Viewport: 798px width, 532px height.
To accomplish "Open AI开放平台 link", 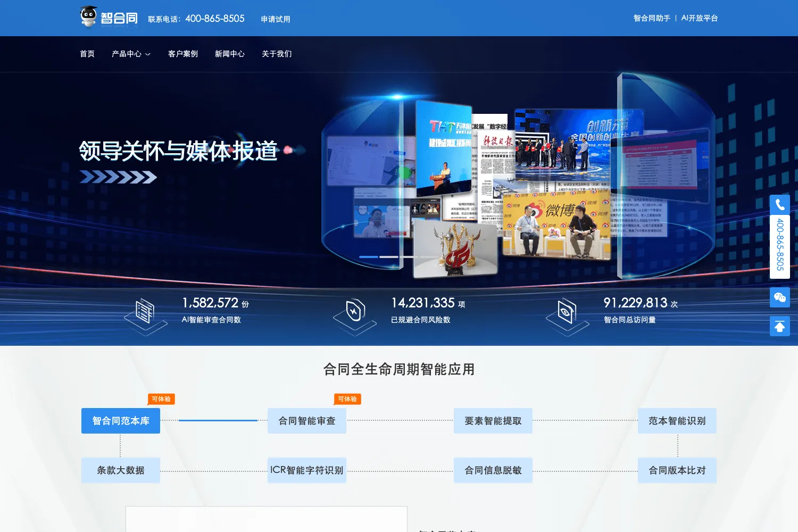I will click(x=700, y=18).
